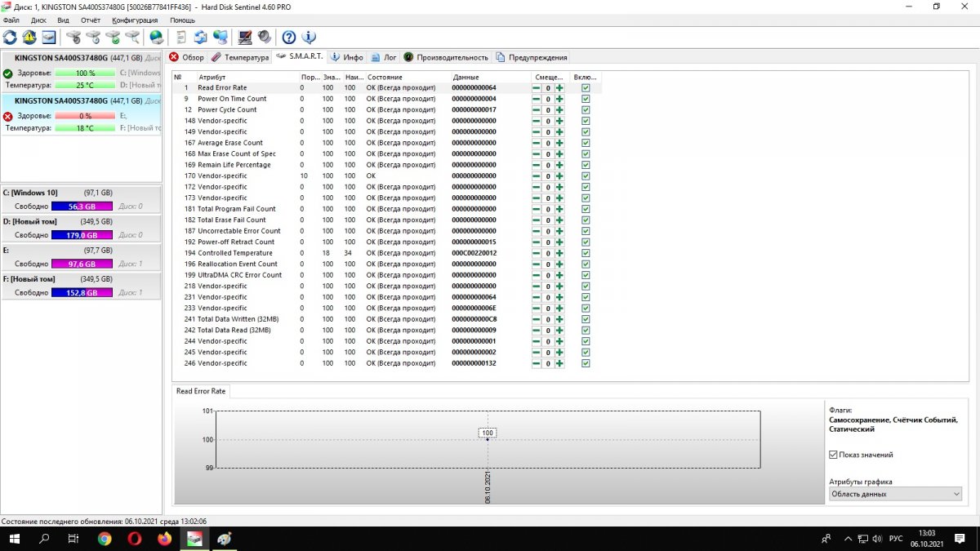Click the РУС language selector
This screenshot has width=980, height=551.
(x=895, y=539)
